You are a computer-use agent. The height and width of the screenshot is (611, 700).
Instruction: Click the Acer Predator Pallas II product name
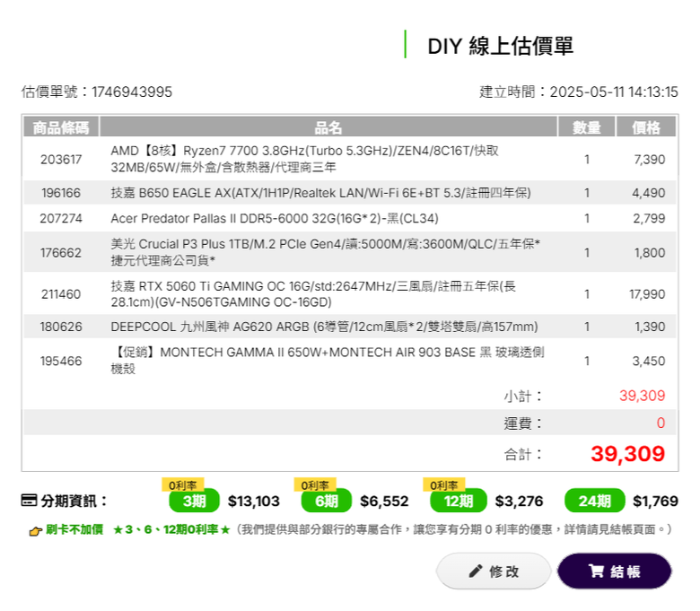click(x=275, y=218)
